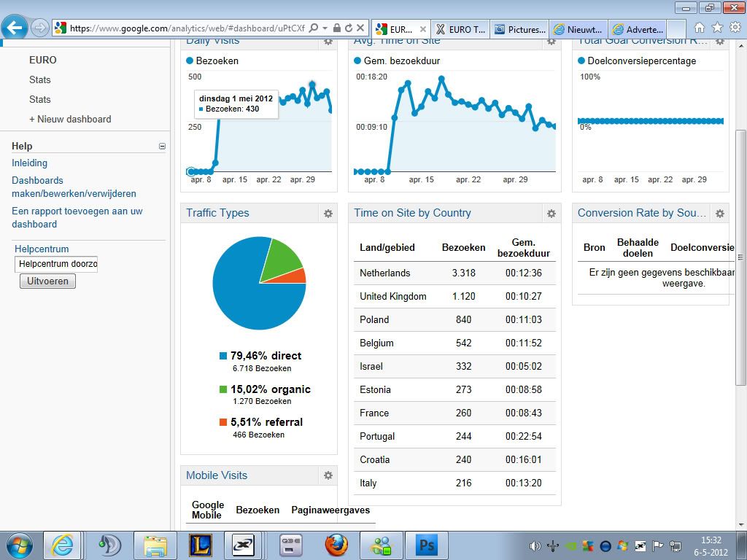
Task: Switch to the Adverte... tab
Action: [x=638, y=29]
